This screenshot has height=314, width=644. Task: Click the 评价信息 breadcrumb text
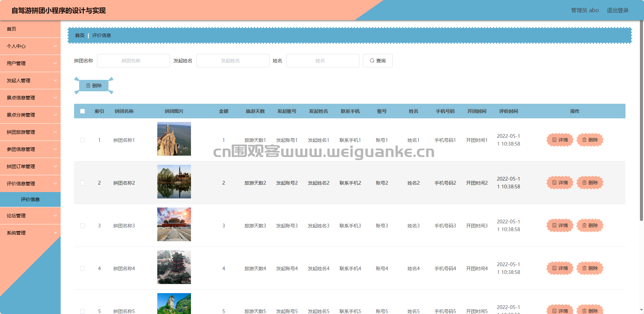(x=102, y=35)
